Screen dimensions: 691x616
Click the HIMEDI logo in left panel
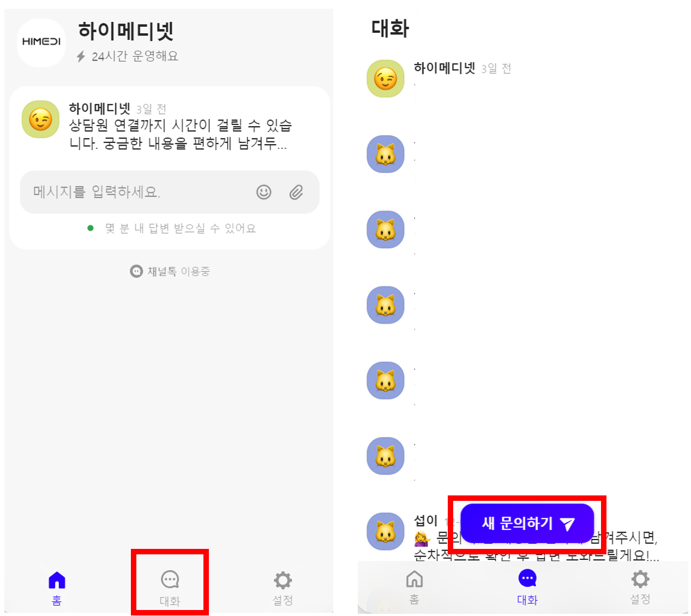click(41, 42)
